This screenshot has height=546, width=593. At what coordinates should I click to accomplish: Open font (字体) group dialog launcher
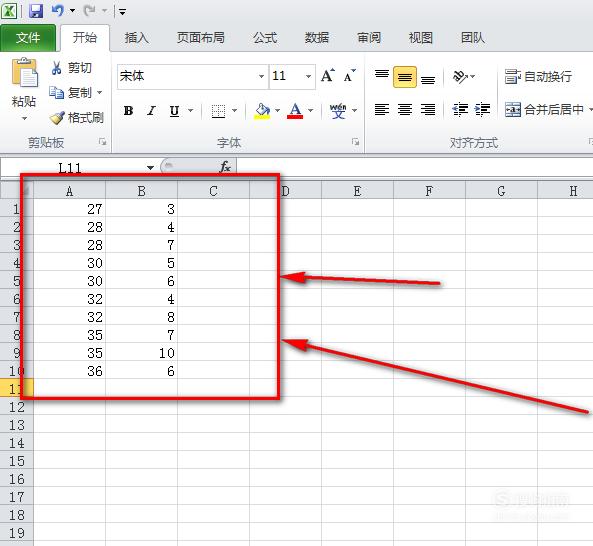355,142
